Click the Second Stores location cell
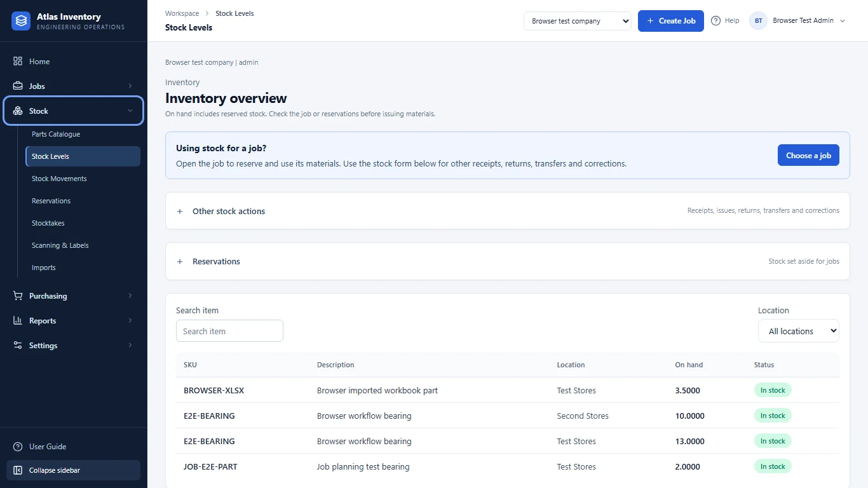This screenshot has width=868, height=488. (x=583, y=416)
